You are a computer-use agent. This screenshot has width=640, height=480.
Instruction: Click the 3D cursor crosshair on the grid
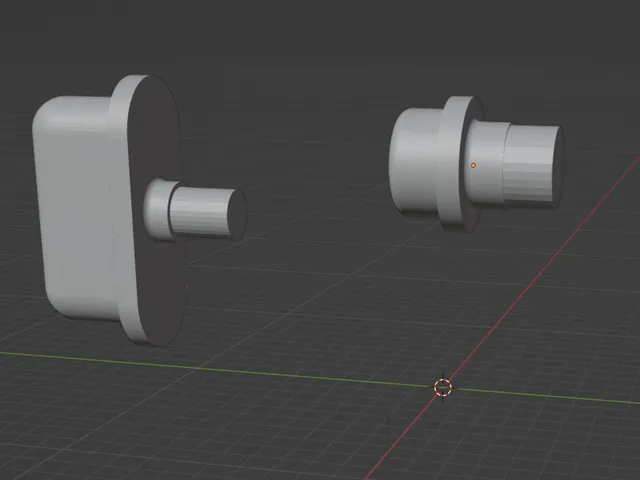(443, 387)
